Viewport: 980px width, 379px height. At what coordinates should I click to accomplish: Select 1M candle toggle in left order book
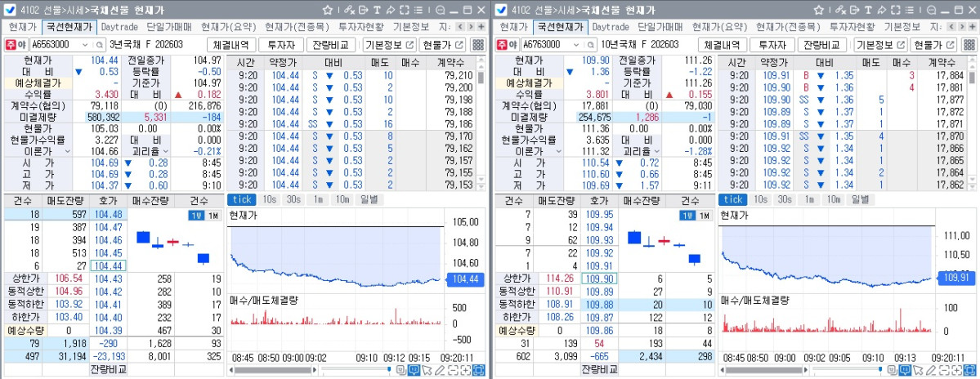[213, 216]
